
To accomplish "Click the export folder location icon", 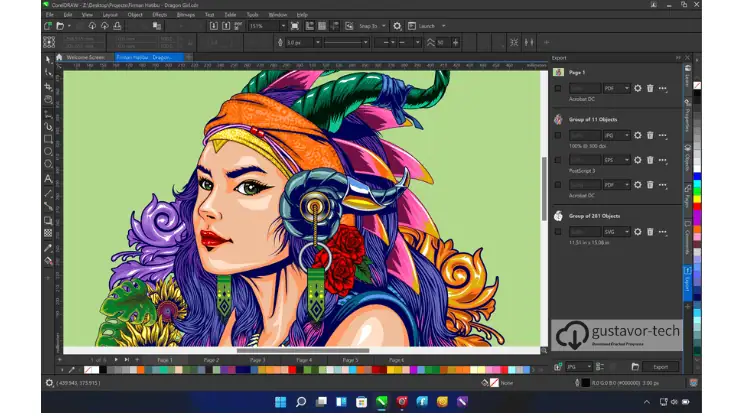I will pyautogui.click(x=635, y=367).
